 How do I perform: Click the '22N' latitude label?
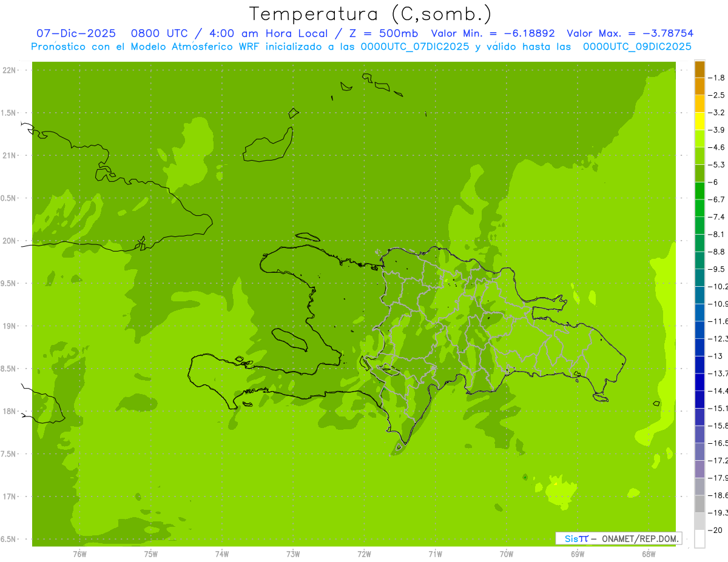tap(9, 70)
